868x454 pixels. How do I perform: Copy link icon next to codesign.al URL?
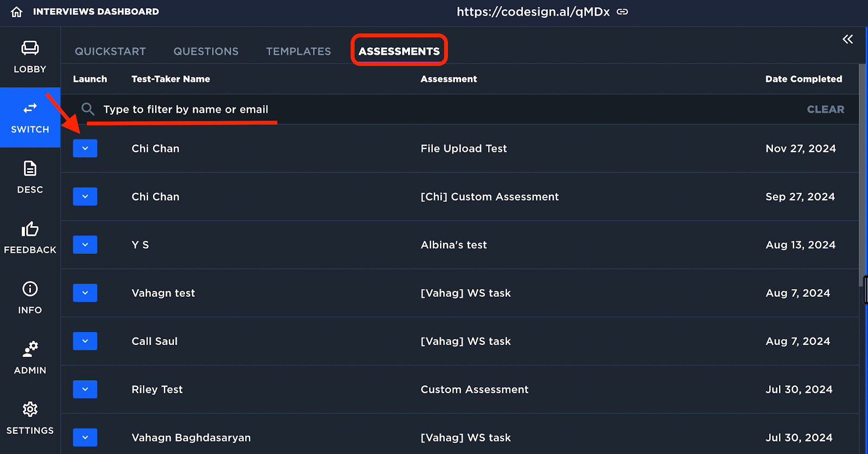pyautogui.click(x=622, y=11)
